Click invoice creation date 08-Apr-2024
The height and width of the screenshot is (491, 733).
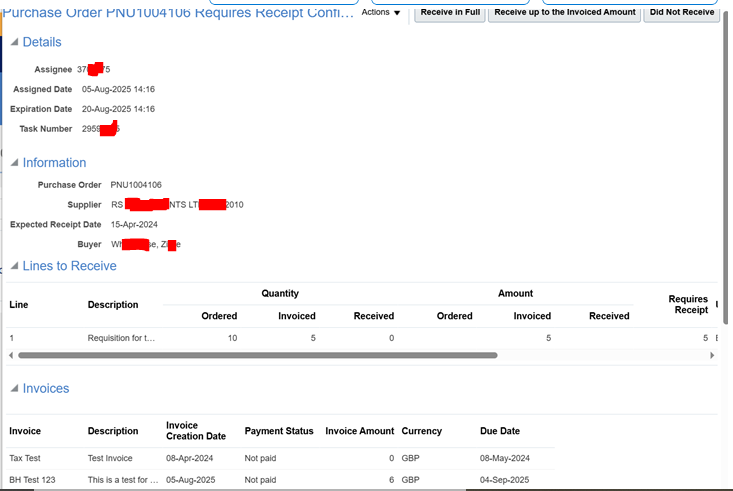pyautogui.click(x=189, y=458)
